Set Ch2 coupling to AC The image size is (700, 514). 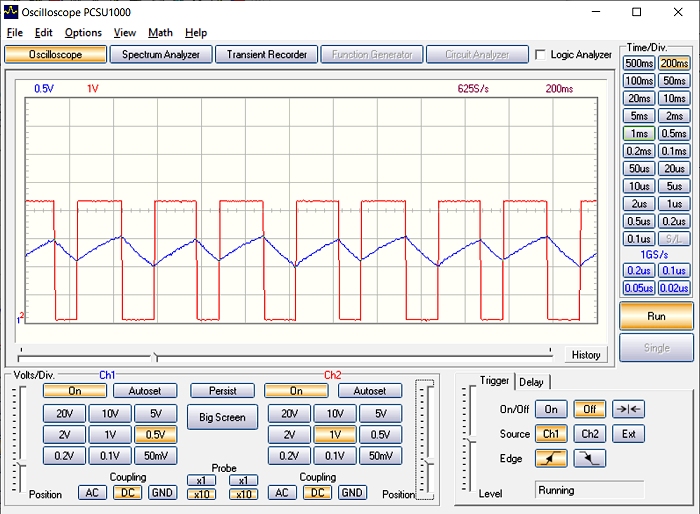tap(281, 493)
